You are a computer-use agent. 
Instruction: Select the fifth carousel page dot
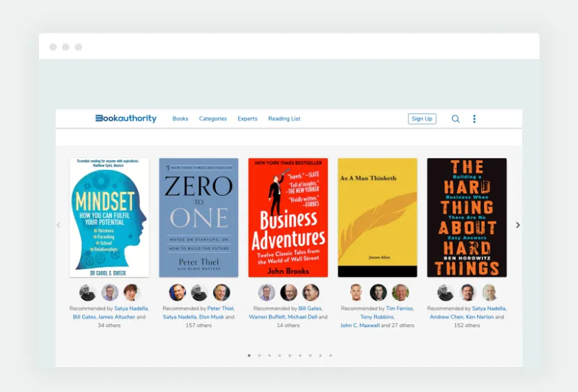290,356
